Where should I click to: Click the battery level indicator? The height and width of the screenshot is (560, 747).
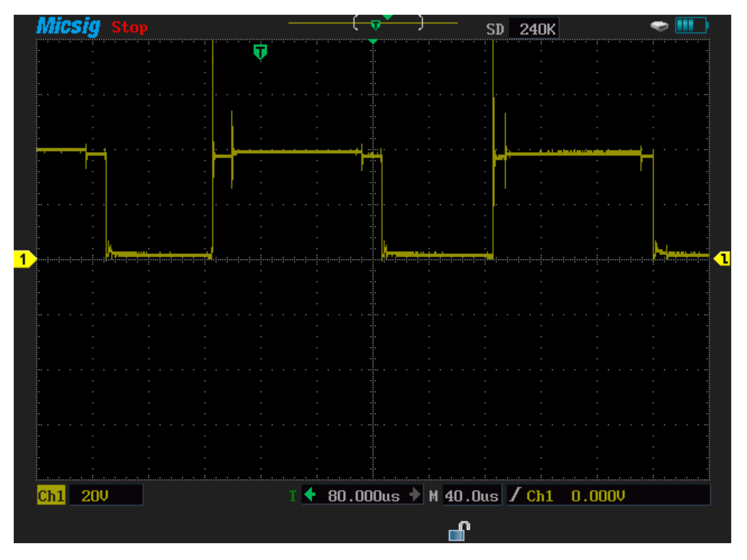[x=691, y=25]
